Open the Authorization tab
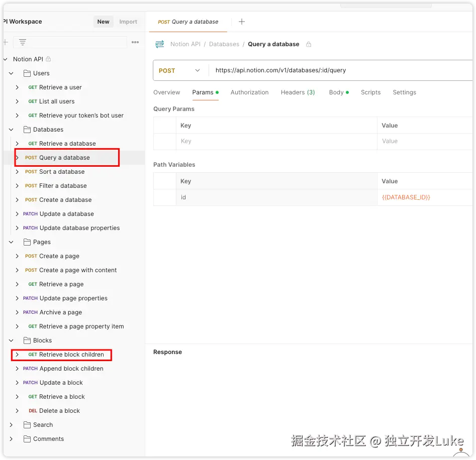Viewport: 476px width, 460px height. [x=249, y=92]
